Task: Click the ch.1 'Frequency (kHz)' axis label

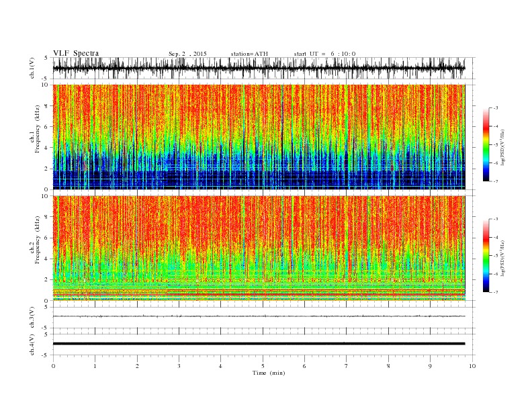Action: coord(38,129)
